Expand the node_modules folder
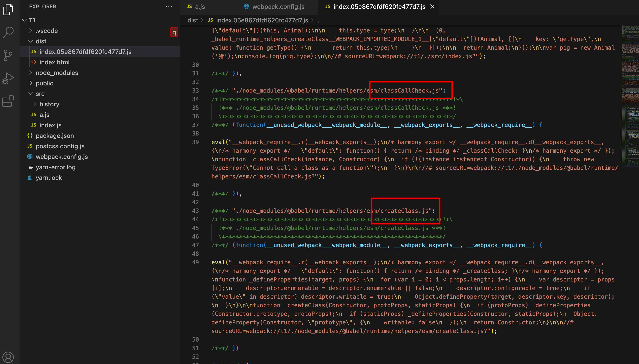639x364 pixels. point(31,73)
